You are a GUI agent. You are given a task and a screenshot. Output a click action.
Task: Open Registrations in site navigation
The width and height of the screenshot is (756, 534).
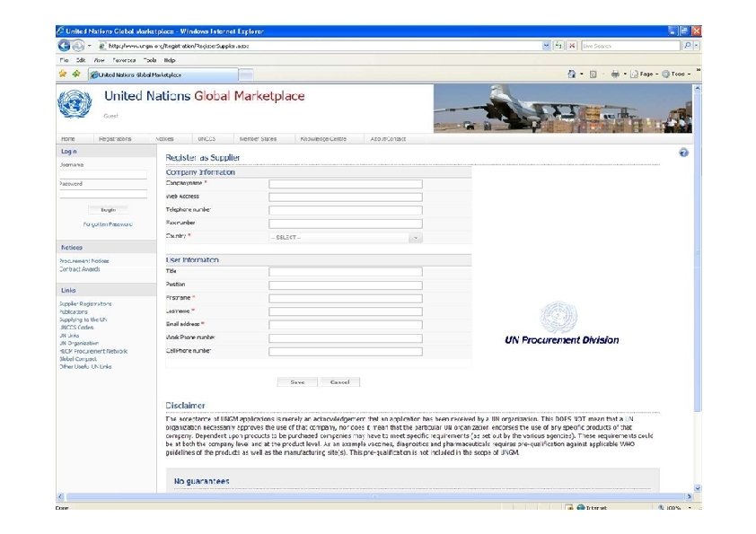coord(115,139)
